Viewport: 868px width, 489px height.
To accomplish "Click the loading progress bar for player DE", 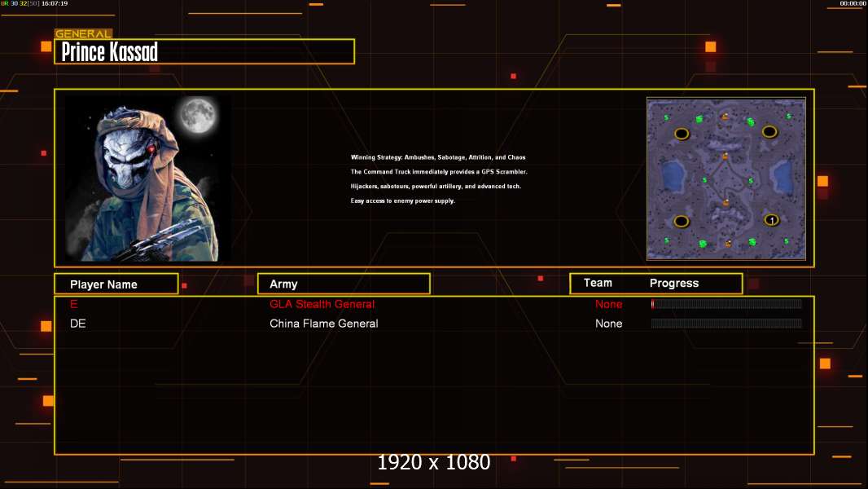I will (x=726, y=323).
